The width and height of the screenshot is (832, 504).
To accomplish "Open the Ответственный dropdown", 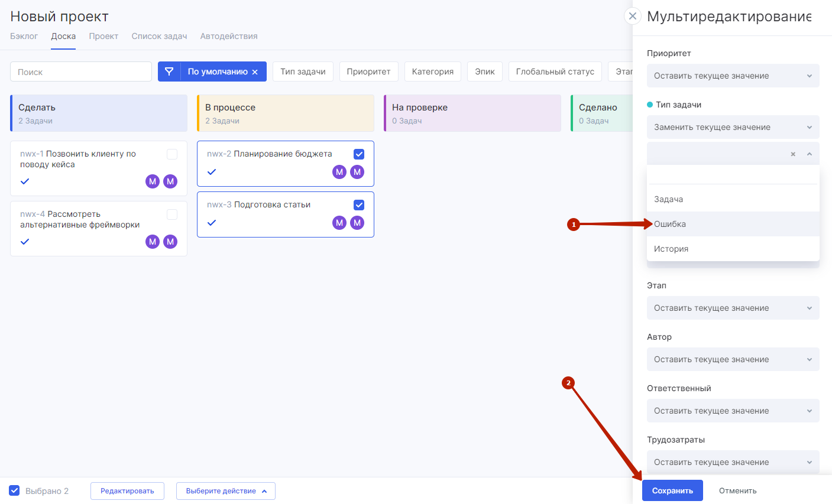I will tap(733, 411).
